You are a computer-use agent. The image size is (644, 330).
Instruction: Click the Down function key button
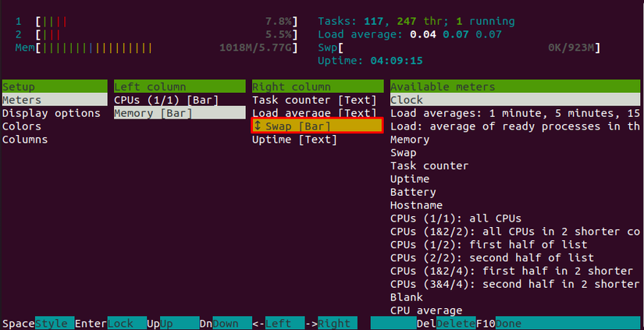coord(232,323)
